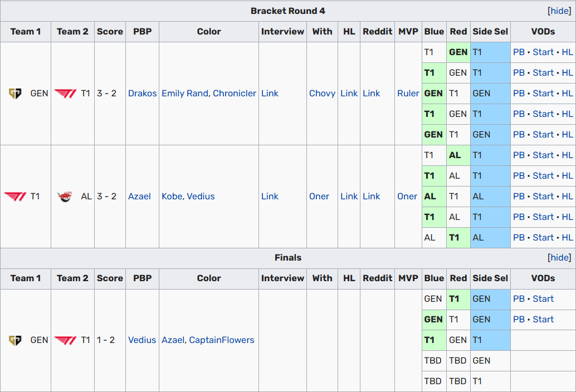Open Drakos caster page
The height and width of the screenshot is (392, 576).
pyautogui.click(x=142, y=94)
